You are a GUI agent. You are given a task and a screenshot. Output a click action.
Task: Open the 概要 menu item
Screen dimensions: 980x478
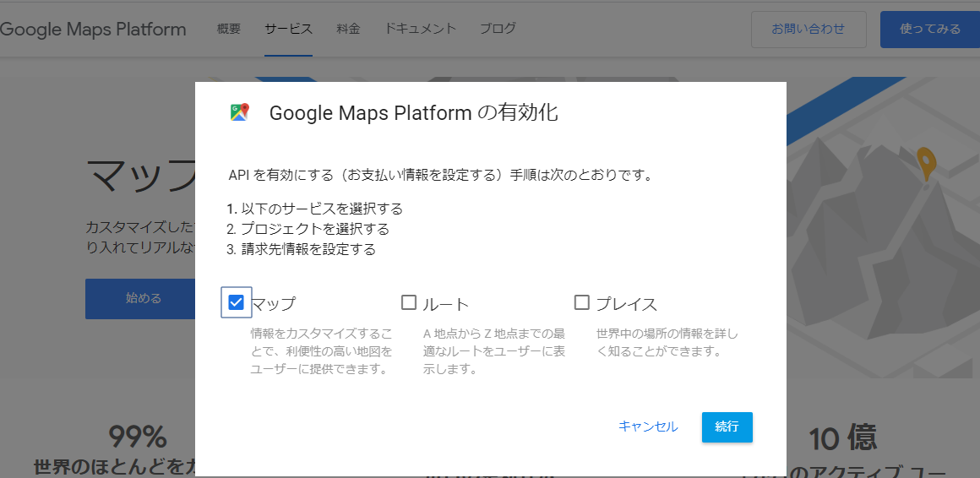pyautogui.click(x=229, y=28)
